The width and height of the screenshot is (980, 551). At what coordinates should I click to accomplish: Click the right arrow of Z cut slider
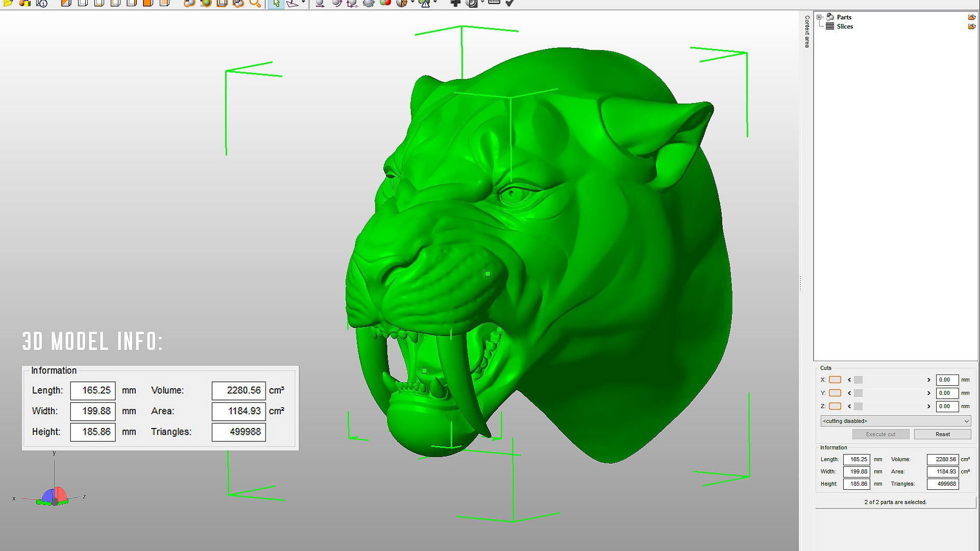[x=929, y=406]
